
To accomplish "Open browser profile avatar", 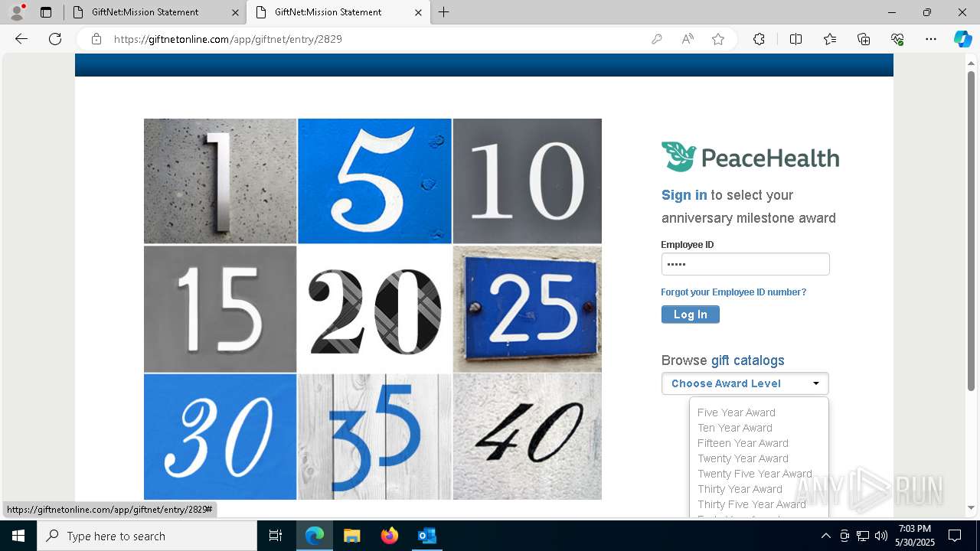I will coord(17,12).
